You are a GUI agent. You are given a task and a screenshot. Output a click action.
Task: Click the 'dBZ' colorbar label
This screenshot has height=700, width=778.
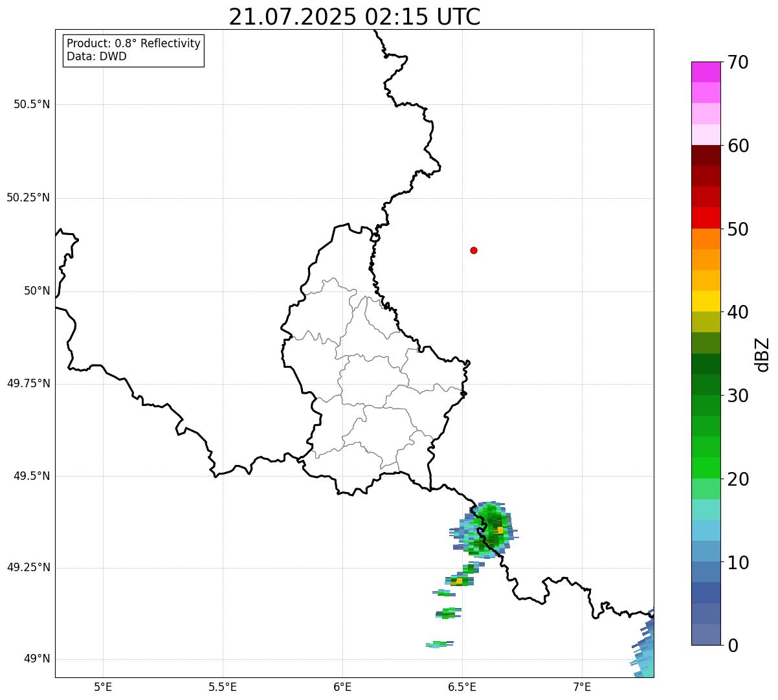coord(762,354)
